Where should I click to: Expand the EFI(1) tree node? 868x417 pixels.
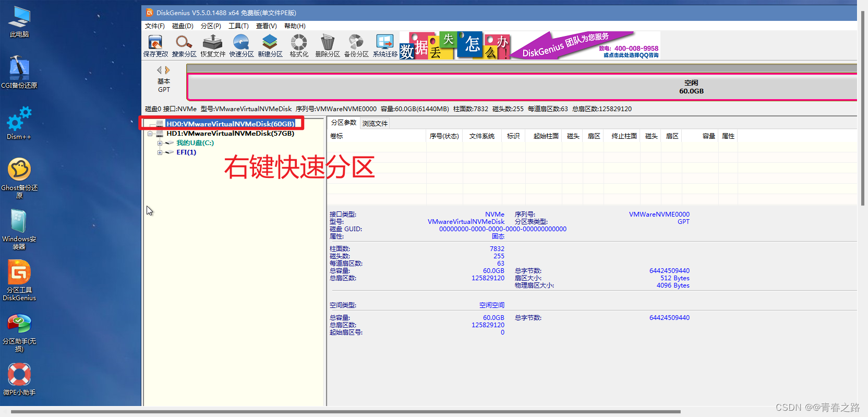tap(160, 152)
